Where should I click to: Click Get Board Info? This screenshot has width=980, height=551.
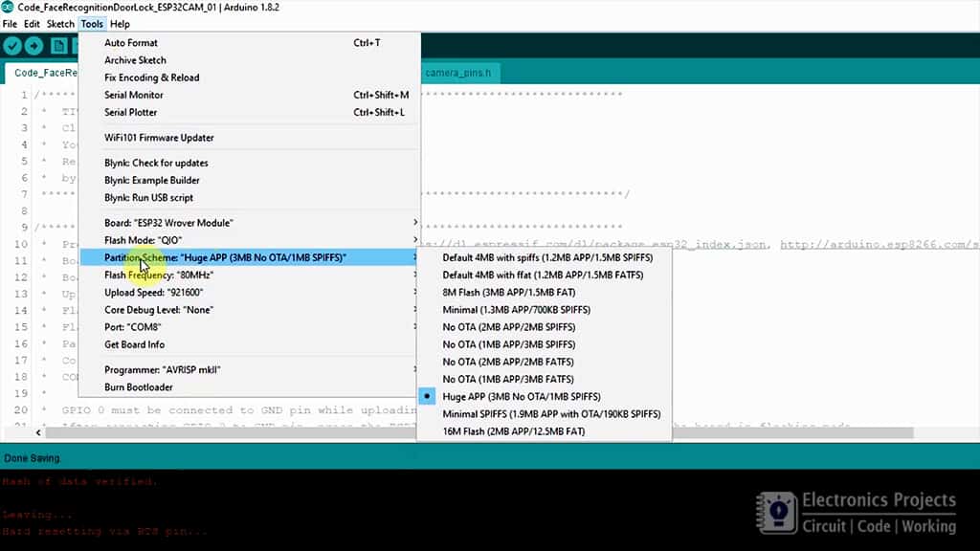[250, 344]
